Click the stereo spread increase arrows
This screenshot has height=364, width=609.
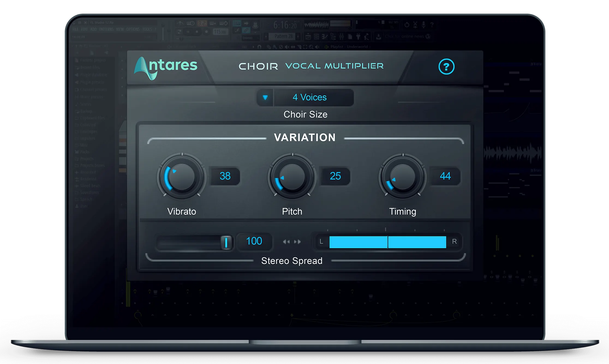click(x=297, y=242)
